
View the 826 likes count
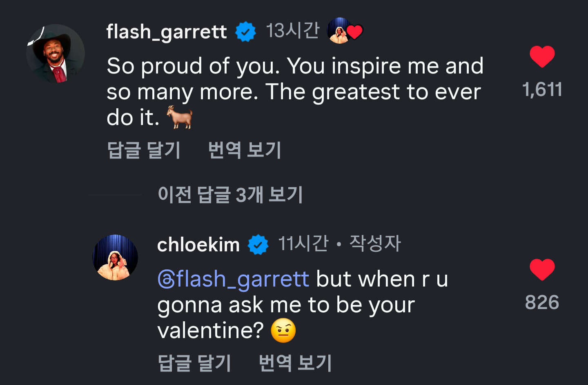pos(542,302)
